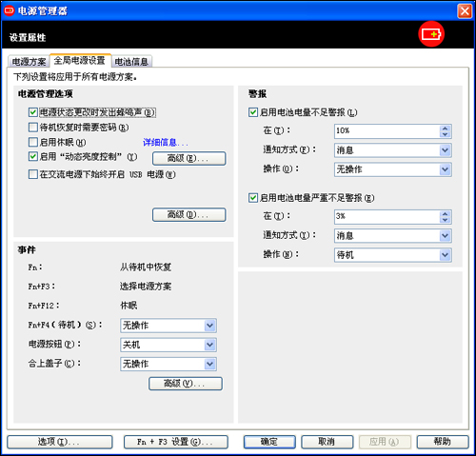Click the title bar app icon

(x=10, y=10)
